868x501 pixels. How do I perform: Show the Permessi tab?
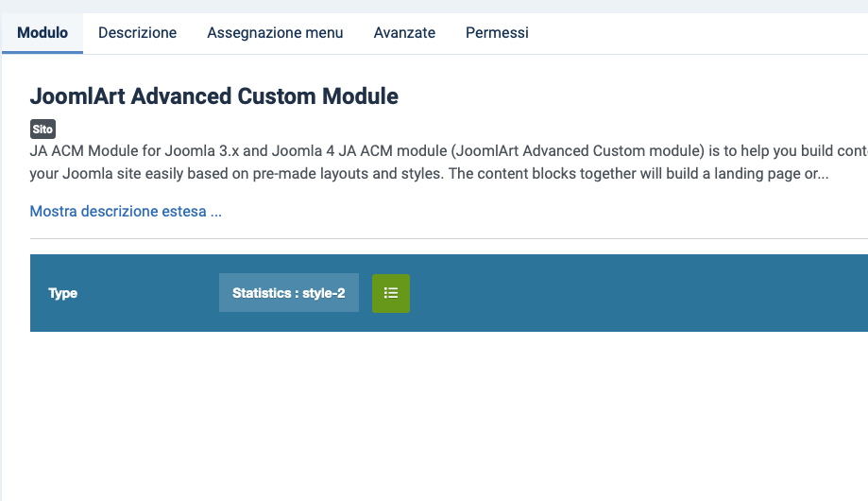497,32
